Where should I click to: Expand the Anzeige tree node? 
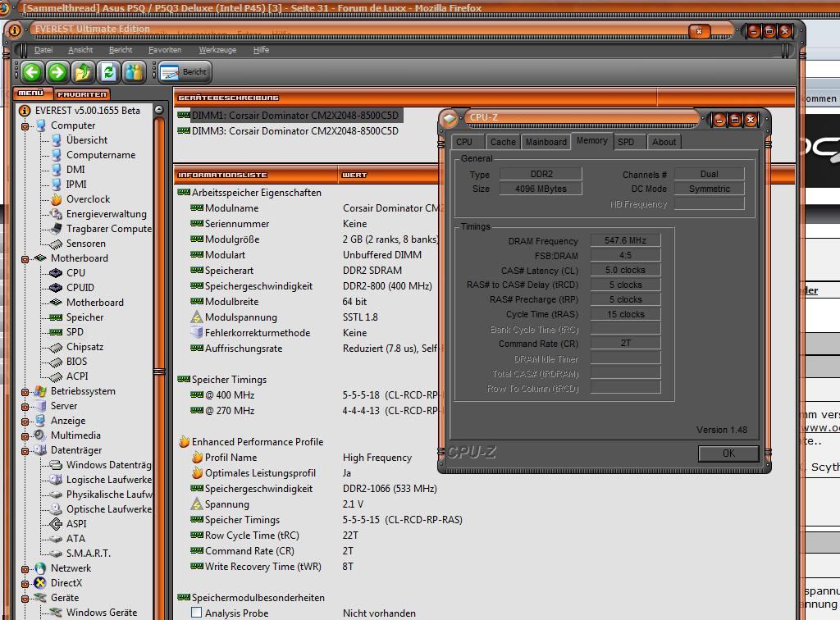coord(25,422)
